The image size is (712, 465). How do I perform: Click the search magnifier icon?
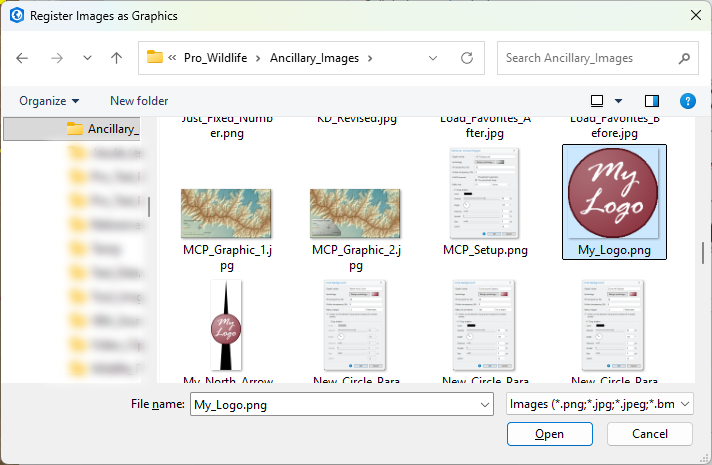click(x=684, y=58)
